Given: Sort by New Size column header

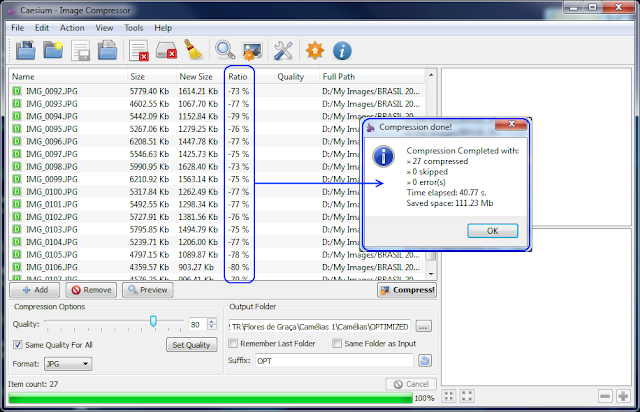Looking at the screenshot, I should (x=201, y=76).
